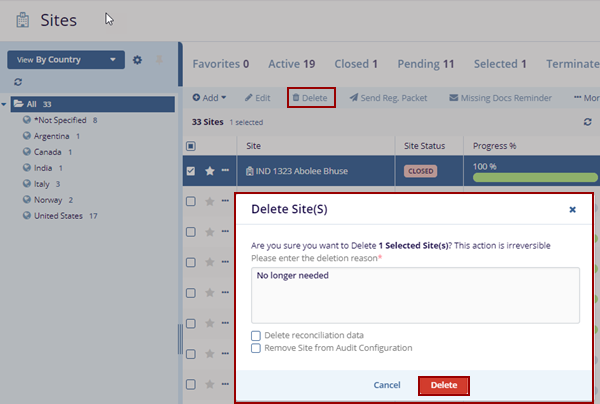Click the Edit pencil toolbar button
Screen dimensions: 600x404
pyautogui.click(x=257, y=98)
